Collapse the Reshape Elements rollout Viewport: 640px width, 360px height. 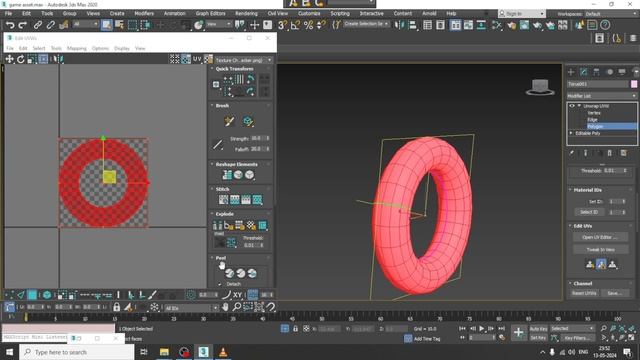tap(212, 164)
